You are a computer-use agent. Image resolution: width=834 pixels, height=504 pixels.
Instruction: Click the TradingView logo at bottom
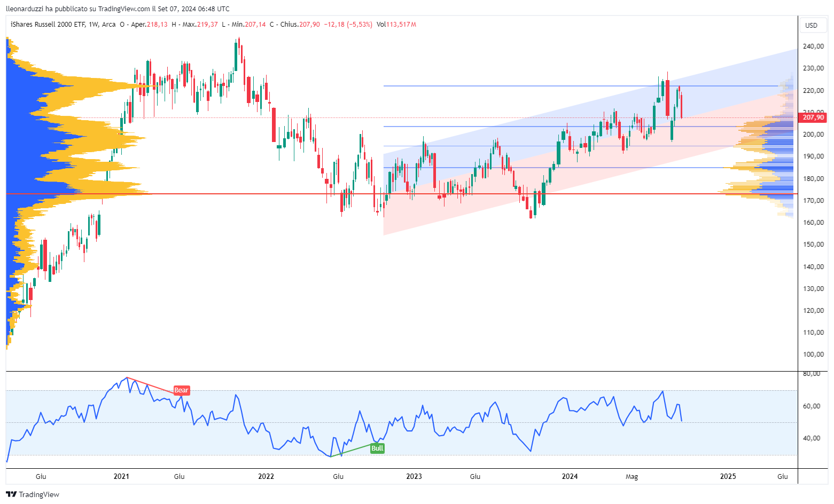[33, 494]
